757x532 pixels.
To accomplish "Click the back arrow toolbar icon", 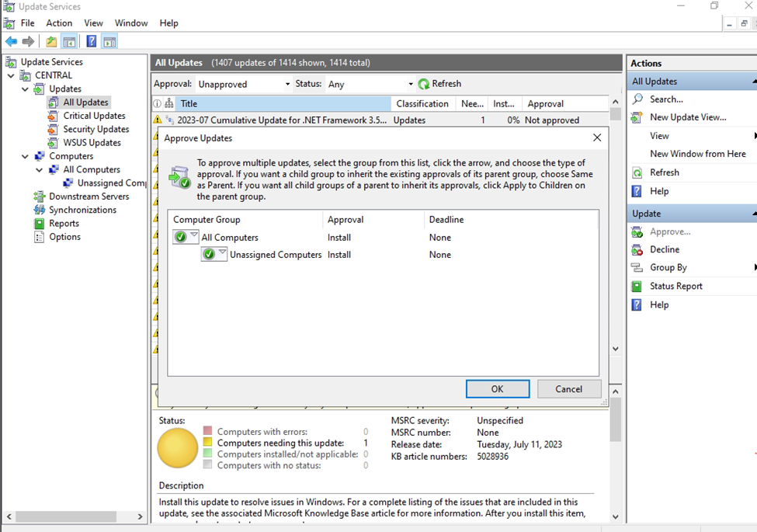I will [x=11, y=42].
